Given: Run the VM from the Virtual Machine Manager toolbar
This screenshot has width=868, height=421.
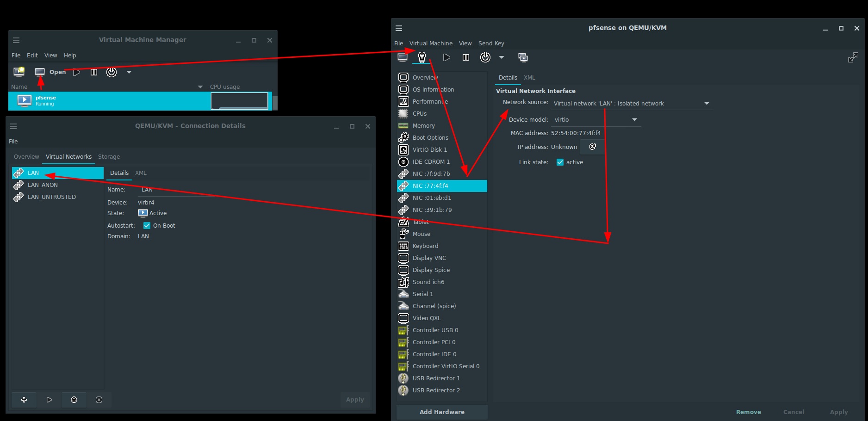Looking at the screenshot, I should (77, 72).
